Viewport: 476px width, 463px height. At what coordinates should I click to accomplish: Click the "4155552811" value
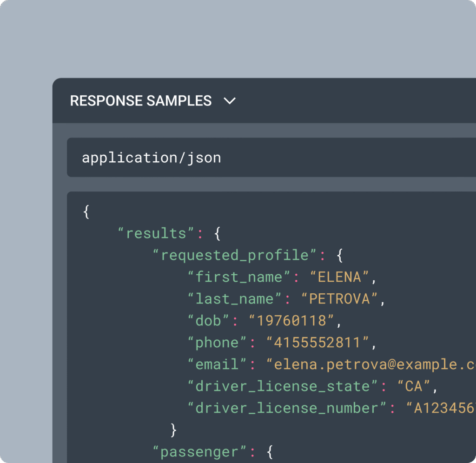pyautogui.click(x=317, y=343)
